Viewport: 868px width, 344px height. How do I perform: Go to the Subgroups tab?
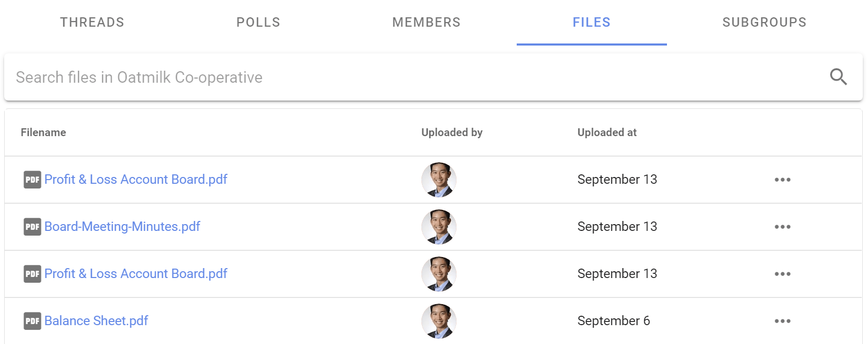[764, 22]
